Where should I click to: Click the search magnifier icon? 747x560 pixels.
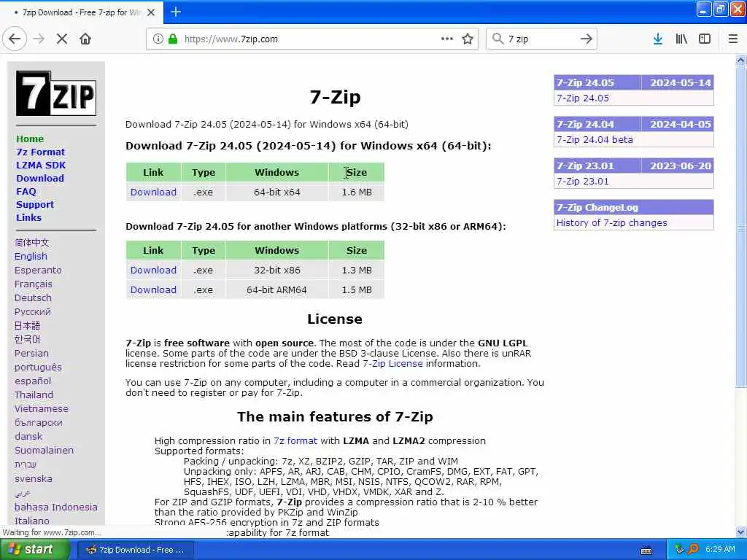498,39
